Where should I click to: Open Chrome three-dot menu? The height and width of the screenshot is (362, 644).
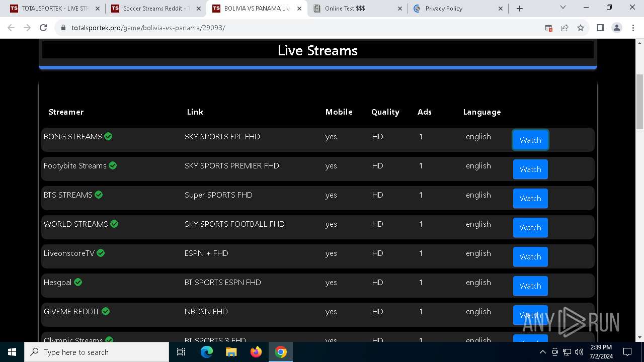click(632, 28)
